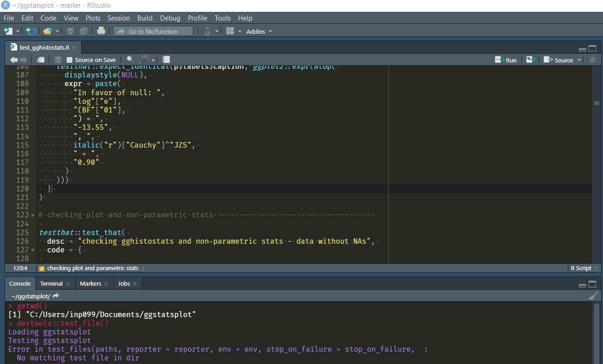
Task: Open the section navigator 'checking plot and parametric stats'
Action: (x=92, y=268)
